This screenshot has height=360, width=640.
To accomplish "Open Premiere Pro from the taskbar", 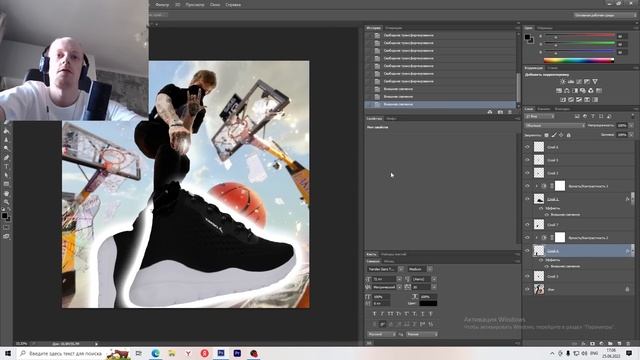I will pyautogui.click(x=237, y=353).
